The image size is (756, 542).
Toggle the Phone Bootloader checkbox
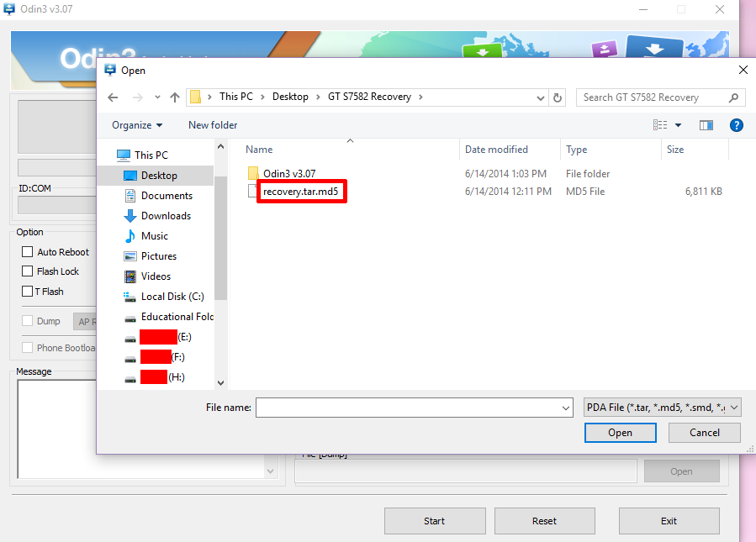click(28, 348)
